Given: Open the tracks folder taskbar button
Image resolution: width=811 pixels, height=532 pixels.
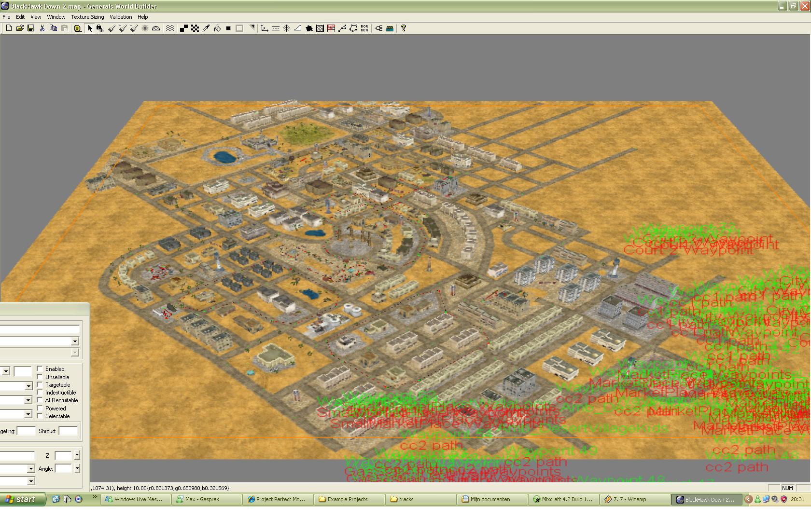Looking at the screenshot, I should [x=421, y=499].
